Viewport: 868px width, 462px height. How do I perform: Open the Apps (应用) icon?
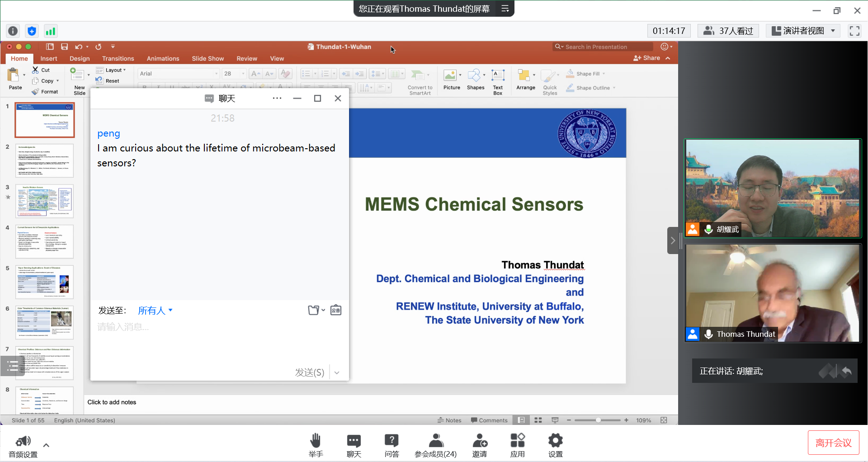(517, 441)
